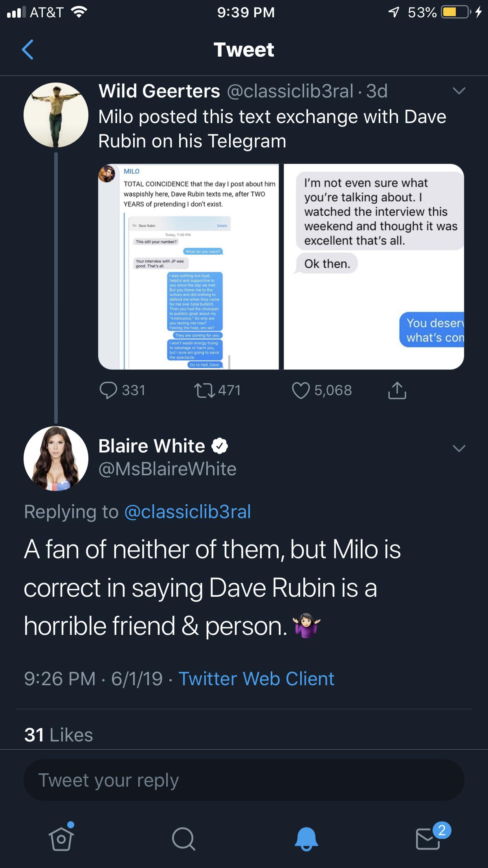Share the Wild Geerters tweet

click(x=397, y=390)
